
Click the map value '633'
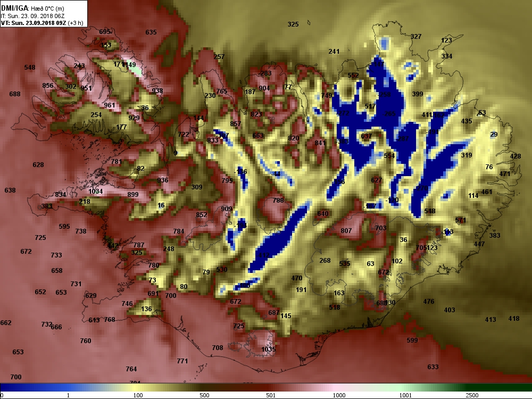coord(433,367)
